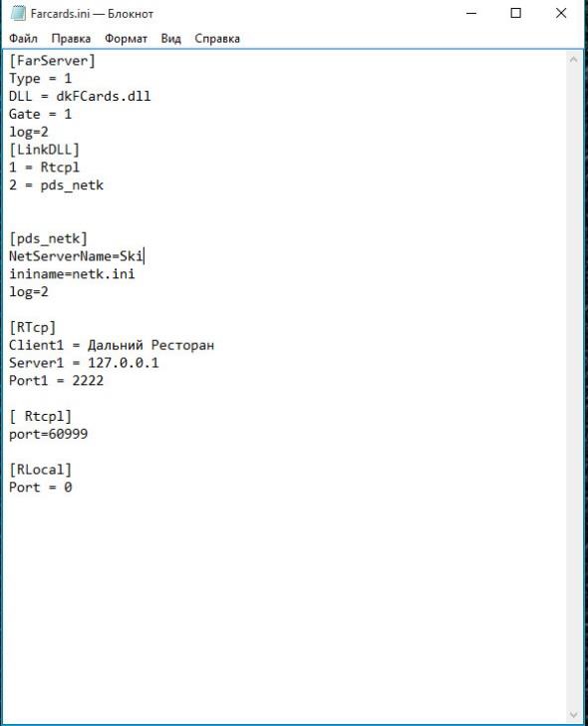The height and width of the screenshot is (726, 588).
Task: Close the Farcards.ini window
Action: point(561,13)
